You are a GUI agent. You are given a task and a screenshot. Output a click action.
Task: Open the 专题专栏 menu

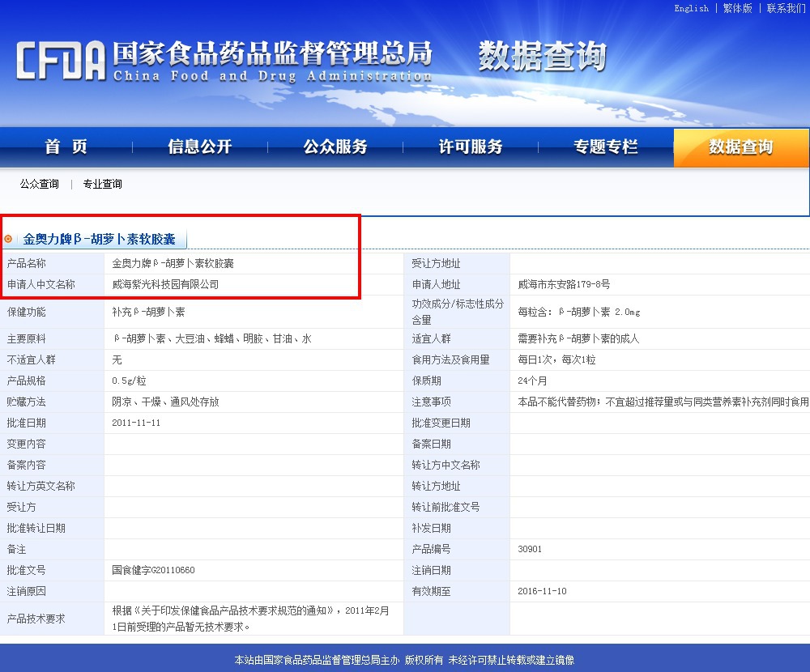tap(606, 147)
